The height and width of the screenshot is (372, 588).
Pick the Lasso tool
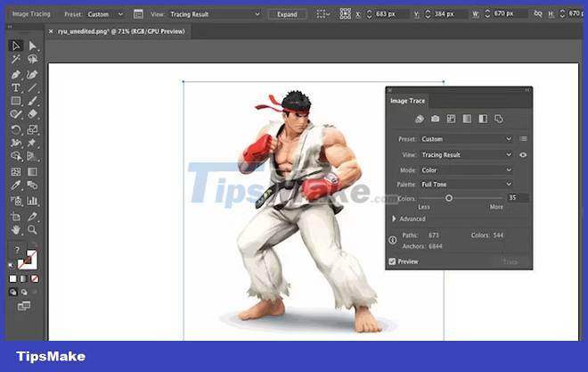33,59
